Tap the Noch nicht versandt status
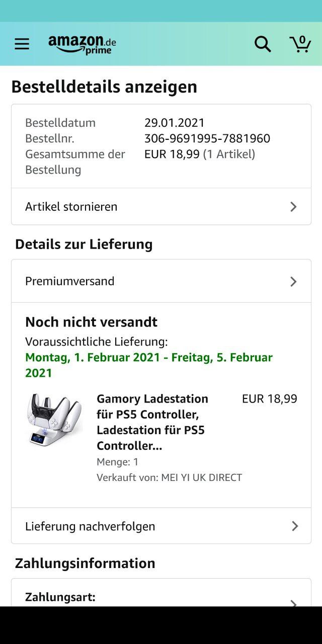 [92, 322]
